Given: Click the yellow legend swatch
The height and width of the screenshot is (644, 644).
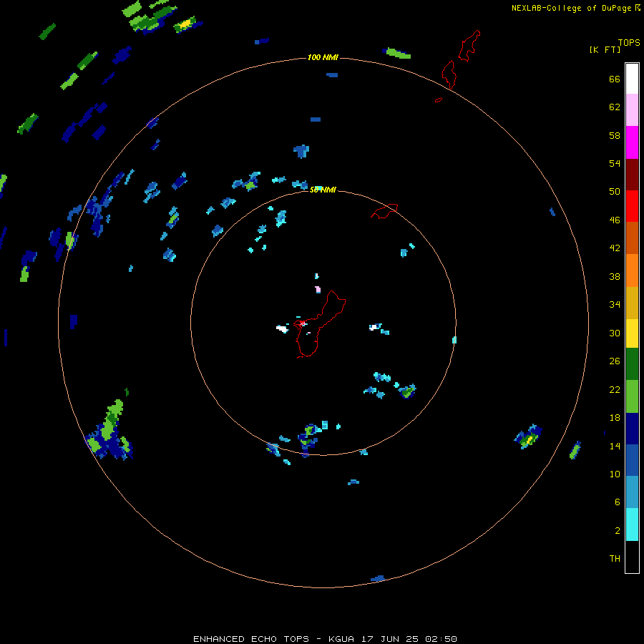Looking at the screenshot, I should click(632, 333).
